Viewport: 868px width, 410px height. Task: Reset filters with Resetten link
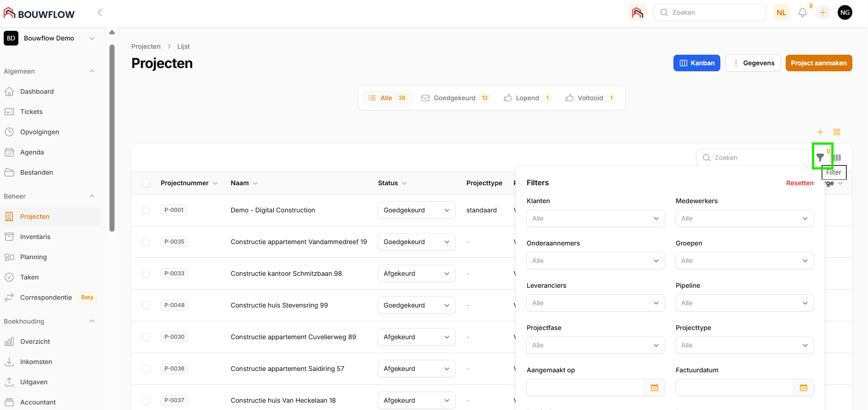pyautogui.click(x=799, y=183)
